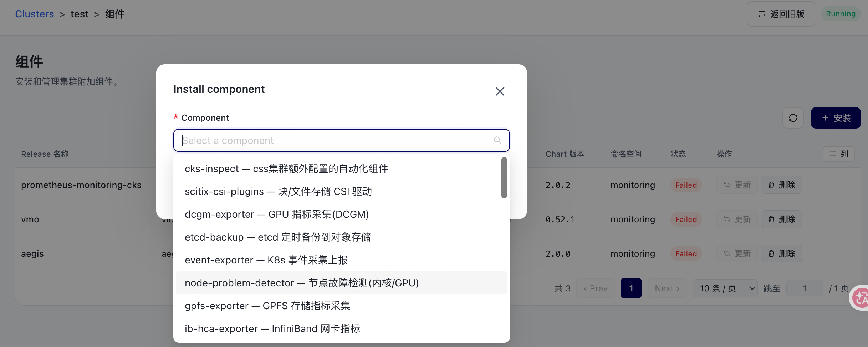Click the Failed status badge for vmo

686,219
